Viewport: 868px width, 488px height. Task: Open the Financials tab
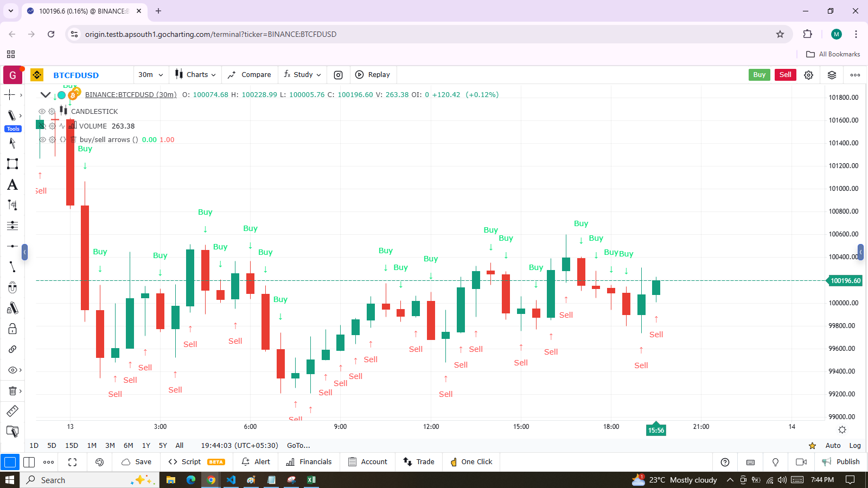pyautogui.click(x=309, y=462)
